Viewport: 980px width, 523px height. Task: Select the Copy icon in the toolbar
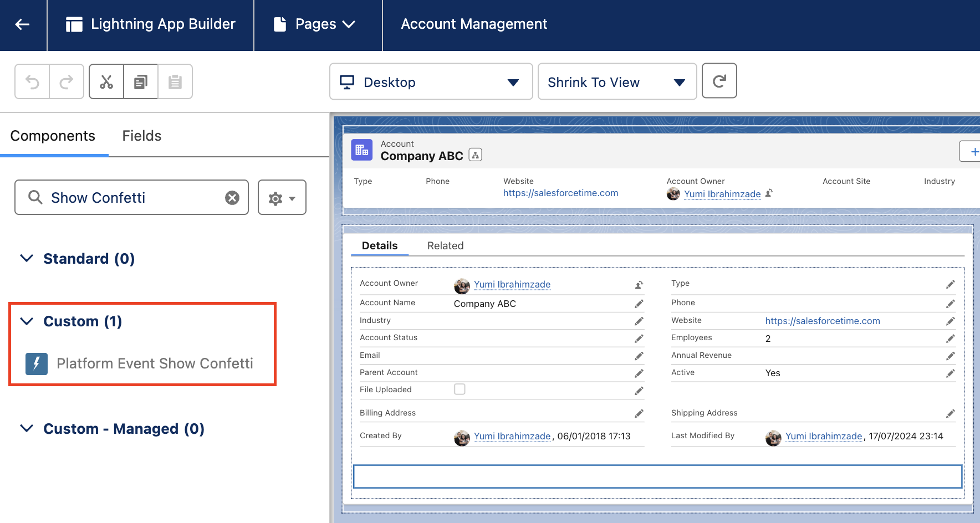coord(140,81)
